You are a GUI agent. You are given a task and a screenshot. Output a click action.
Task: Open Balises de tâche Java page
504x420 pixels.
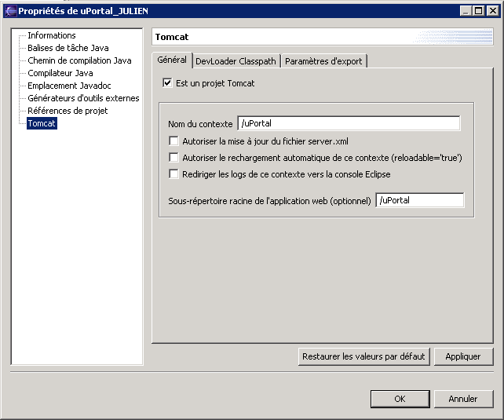tap(68, 48)
